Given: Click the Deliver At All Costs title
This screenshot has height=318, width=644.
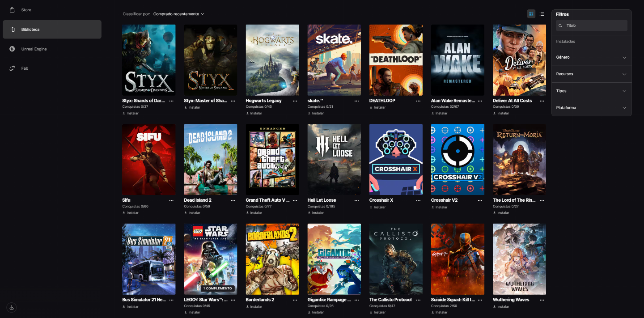Looking at the screenshot, I should click(x=512, y=101).
